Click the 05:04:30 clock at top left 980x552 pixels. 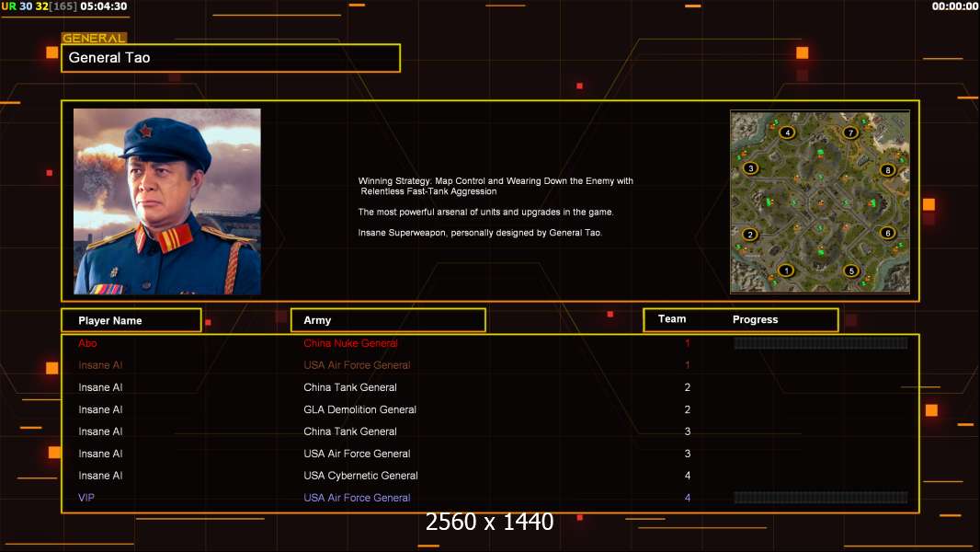point(104,6)
